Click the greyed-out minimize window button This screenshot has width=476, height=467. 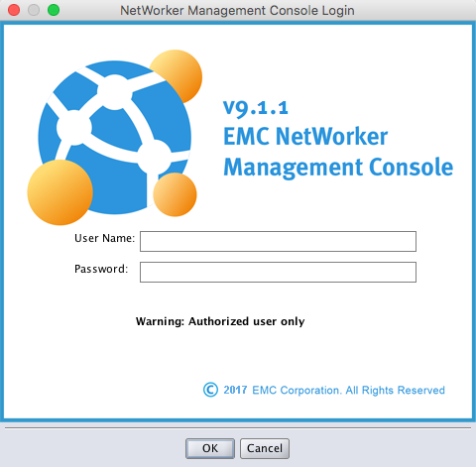[x=34, y=10]
